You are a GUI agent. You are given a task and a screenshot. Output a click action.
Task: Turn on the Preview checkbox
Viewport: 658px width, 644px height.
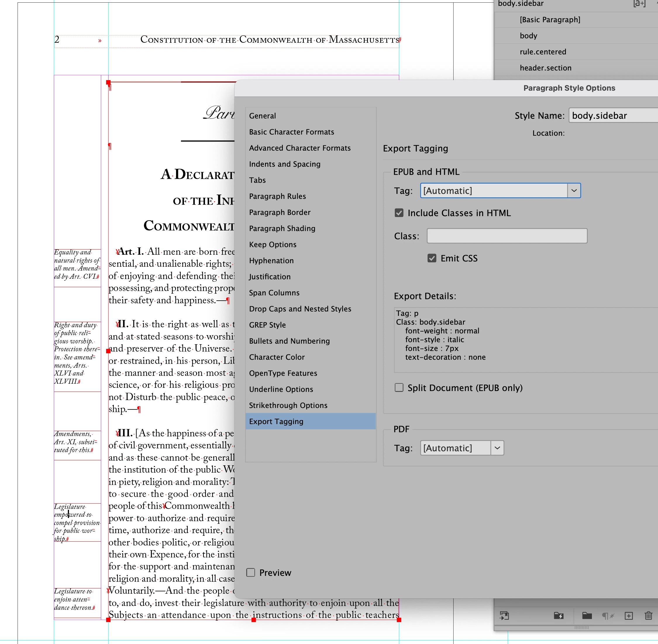point(251,572)
